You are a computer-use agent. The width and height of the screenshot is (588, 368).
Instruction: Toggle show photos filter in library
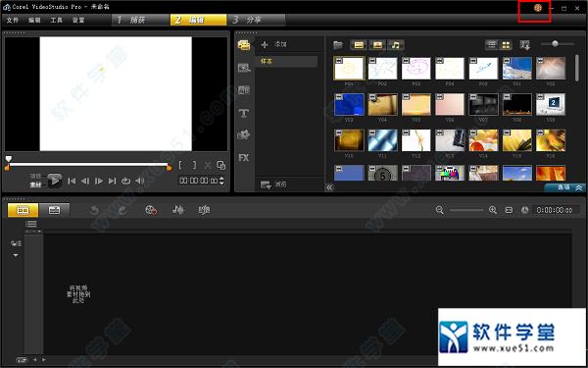coord(377,45)
